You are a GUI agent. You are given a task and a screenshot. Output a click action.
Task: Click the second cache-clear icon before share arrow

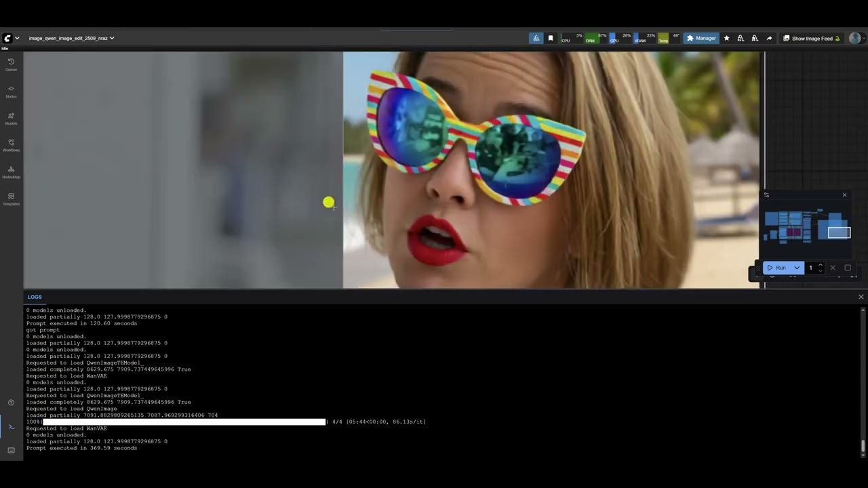coord(755,38)
